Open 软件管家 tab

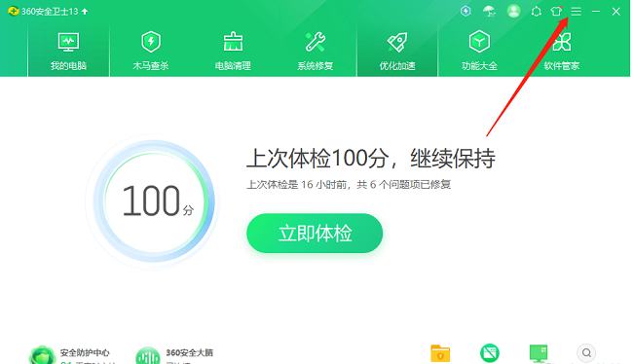(562, 52)
